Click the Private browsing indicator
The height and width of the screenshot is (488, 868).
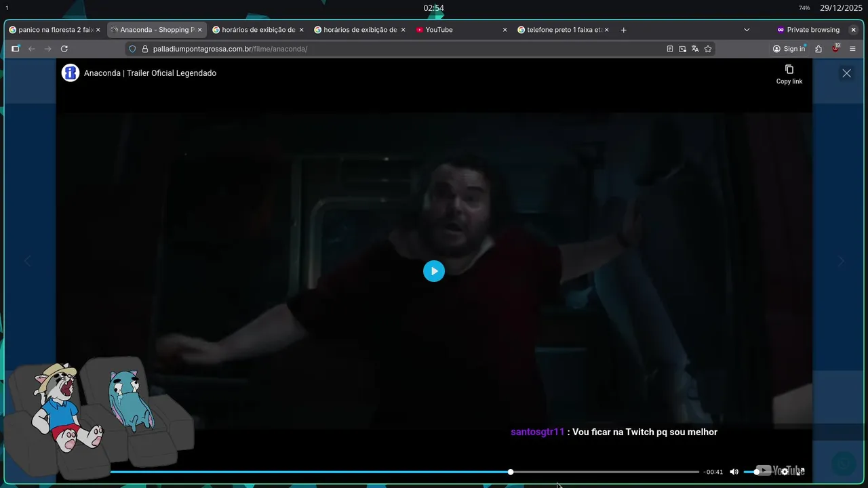pyautogui.click(x=808, y=30)
